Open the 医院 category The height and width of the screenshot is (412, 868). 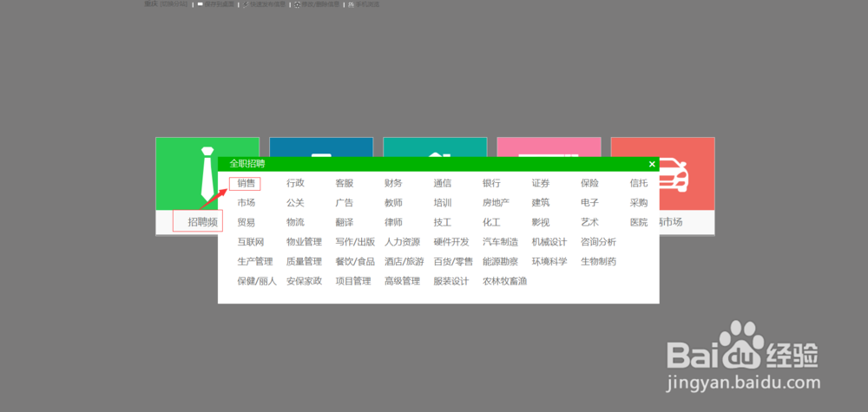click(x=639, y=222)
